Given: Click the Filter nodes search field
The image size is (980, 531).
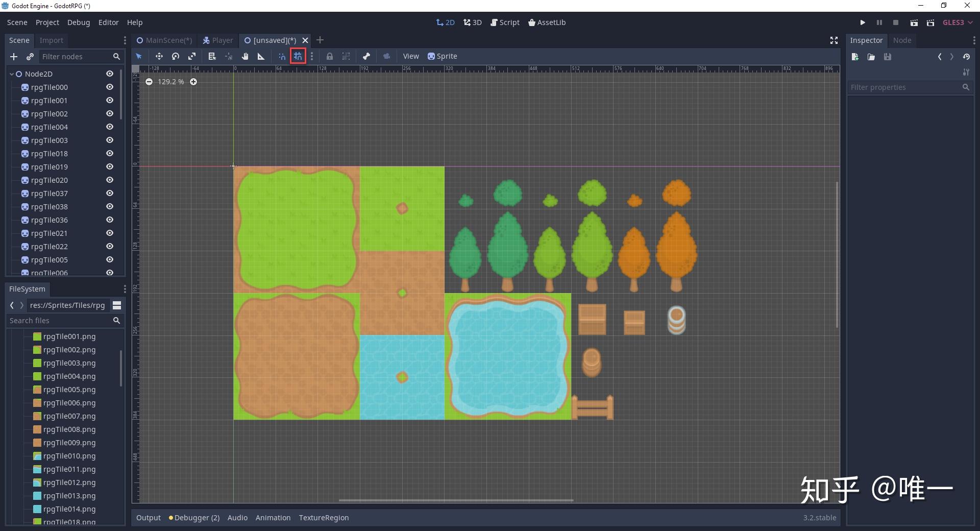Looking at the screenshot, I should [76, 57].
